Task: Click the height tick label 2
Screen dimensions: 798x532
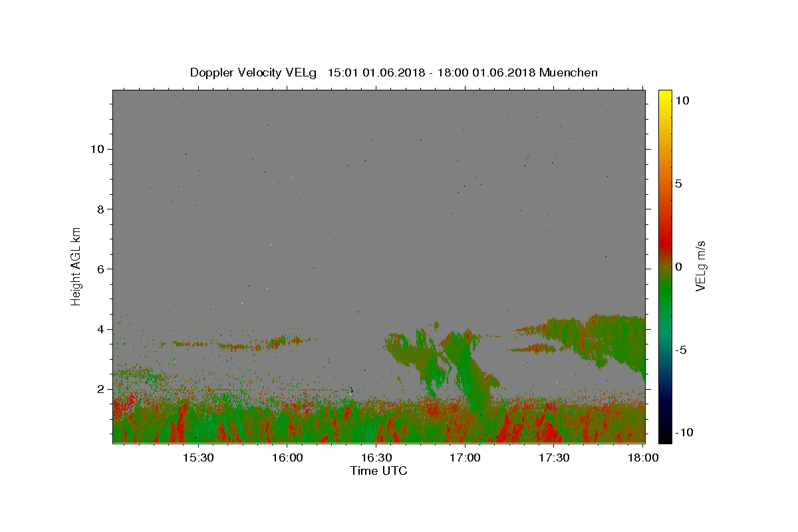Action: pos(101,389)
